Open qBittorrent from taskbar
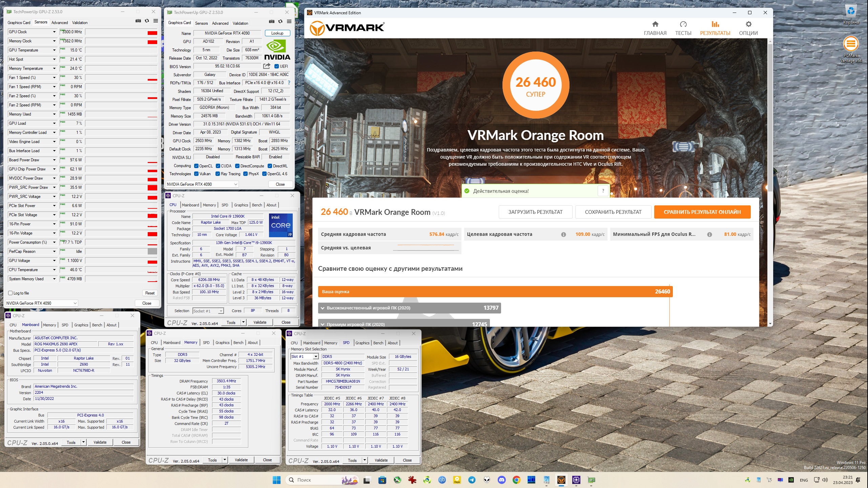This screenshot has height=488, width=868. tap(442, 480)
